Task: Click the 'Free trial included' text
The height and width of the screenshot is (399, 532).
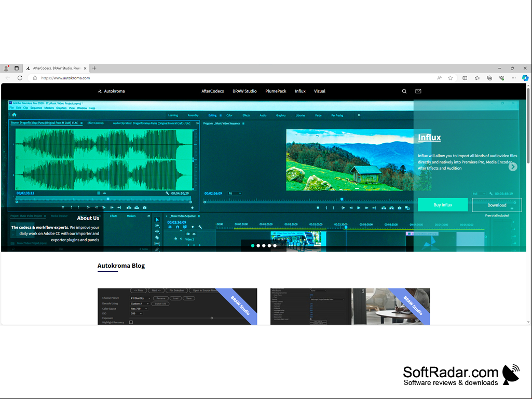Action: [497, 215]
